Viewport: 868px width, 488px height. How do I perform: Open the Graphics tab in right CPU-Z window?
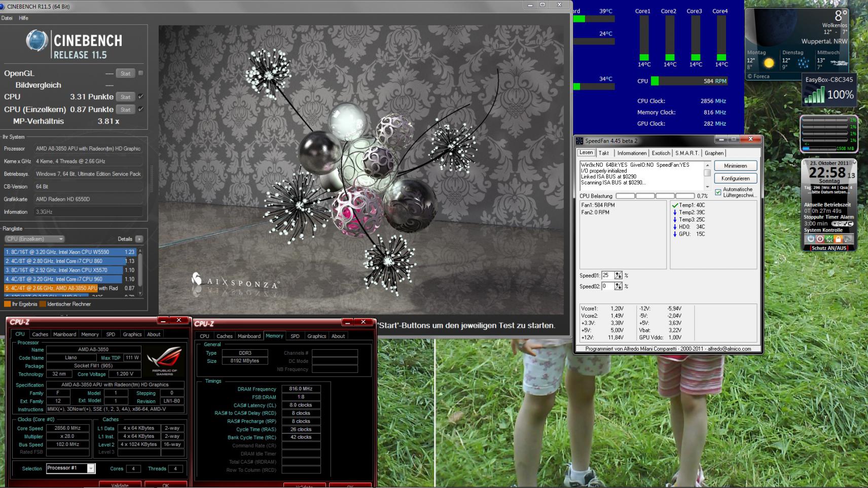[x=317, y=336]
